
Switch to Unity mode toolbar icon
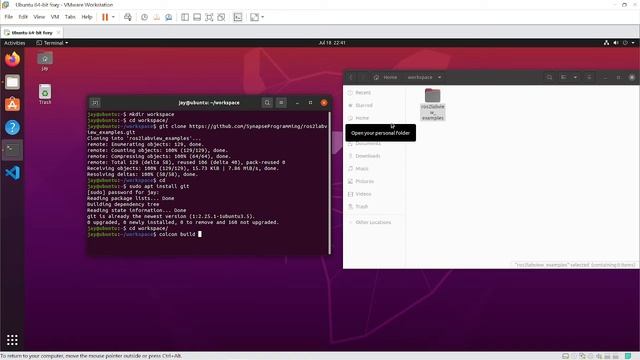(221, 17)
